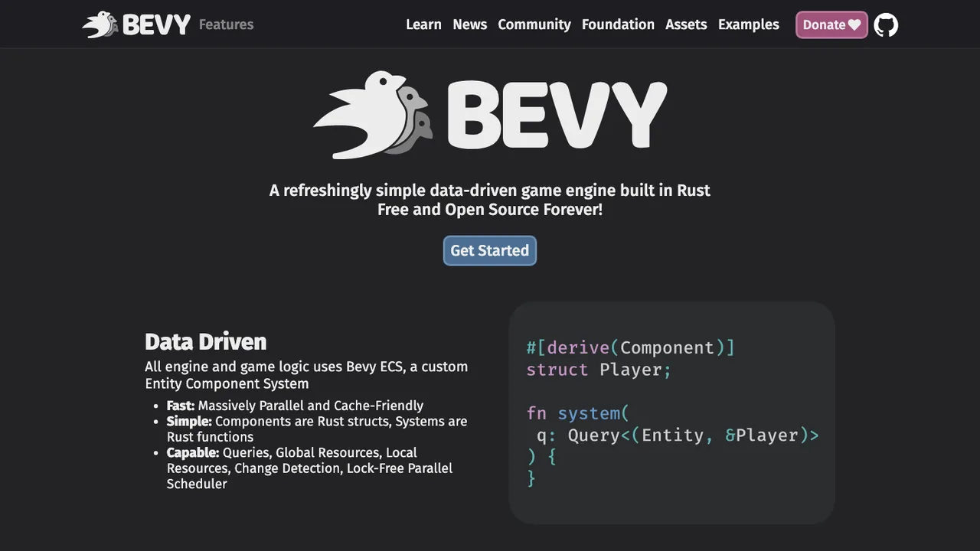980x551 pixels.
Task: Browse the Assets page
Action: tap(686, 24)
